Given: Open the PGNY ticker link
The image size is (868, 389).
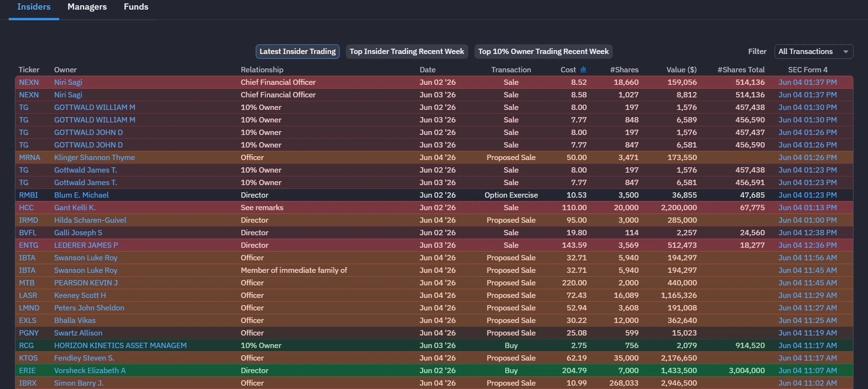Looking at the screenshot, I should [x=29, y=333].
